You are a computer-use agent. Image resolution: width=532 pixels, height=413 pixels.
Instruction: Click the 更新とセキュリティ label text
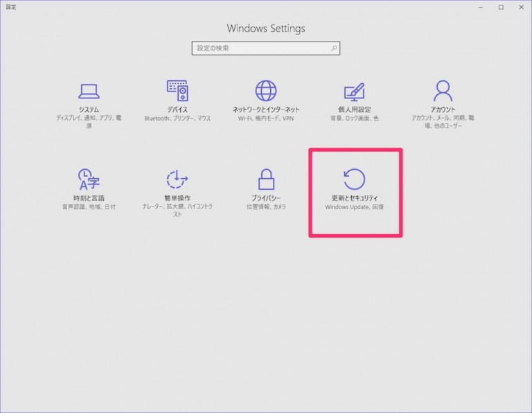point(355,198)
